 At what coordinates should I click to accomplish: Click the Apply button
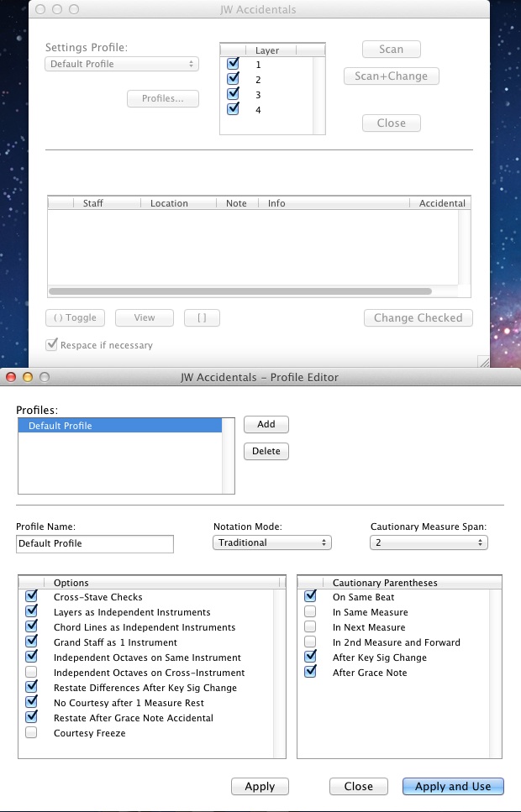click(260, 786)
